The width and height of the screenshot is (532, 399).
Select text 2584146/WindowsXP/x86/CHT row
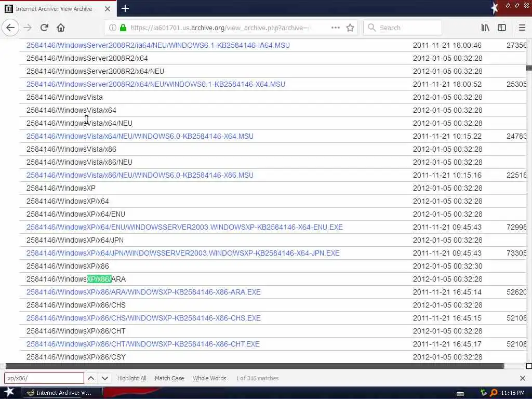[x=76, y=331]
